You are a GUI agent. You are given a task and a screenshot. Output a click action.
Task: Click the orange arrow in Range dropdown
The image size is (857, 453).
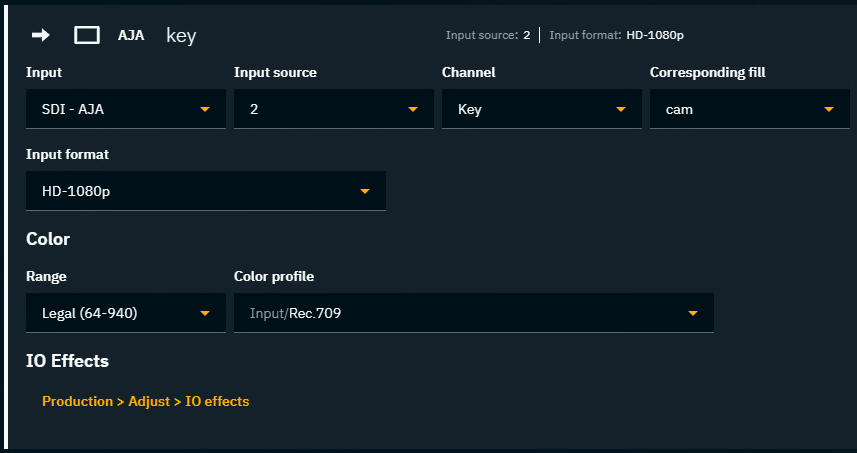205,313
